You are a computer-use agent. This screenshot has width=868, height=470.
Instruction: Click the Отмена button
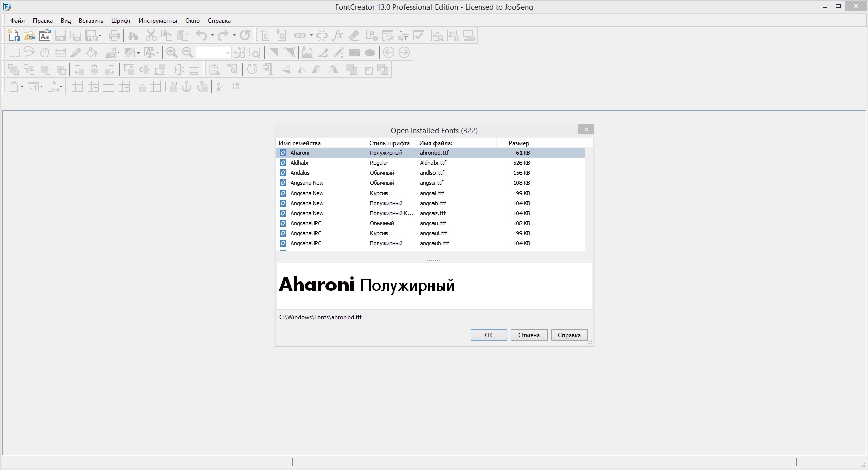(x=529, y=335)
